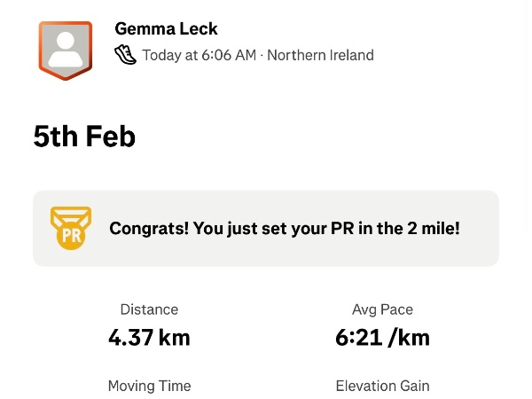
Task: Click the '5th Feb' activity title
Action: (x=84, y=136)
